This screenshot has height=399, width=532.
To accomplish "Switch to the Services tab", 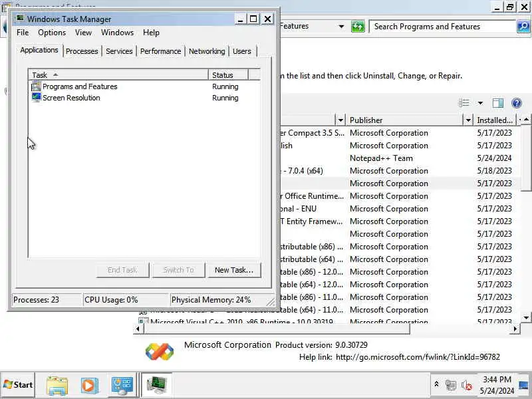I will coord(119,51).
